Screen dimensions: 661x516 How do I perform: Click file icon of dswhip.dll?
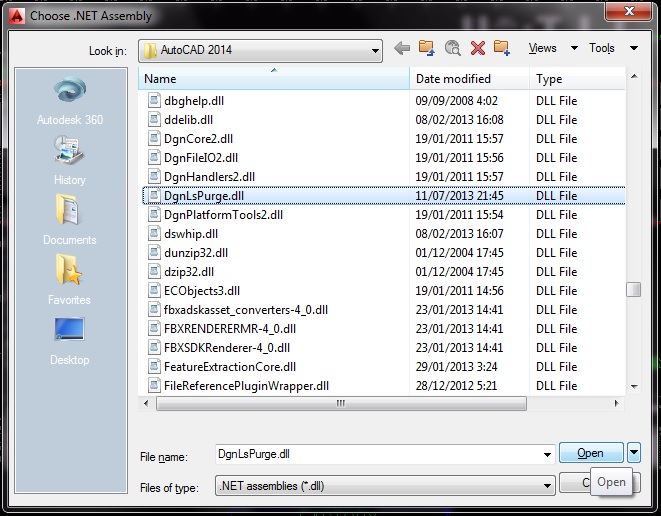pos(154,233)
